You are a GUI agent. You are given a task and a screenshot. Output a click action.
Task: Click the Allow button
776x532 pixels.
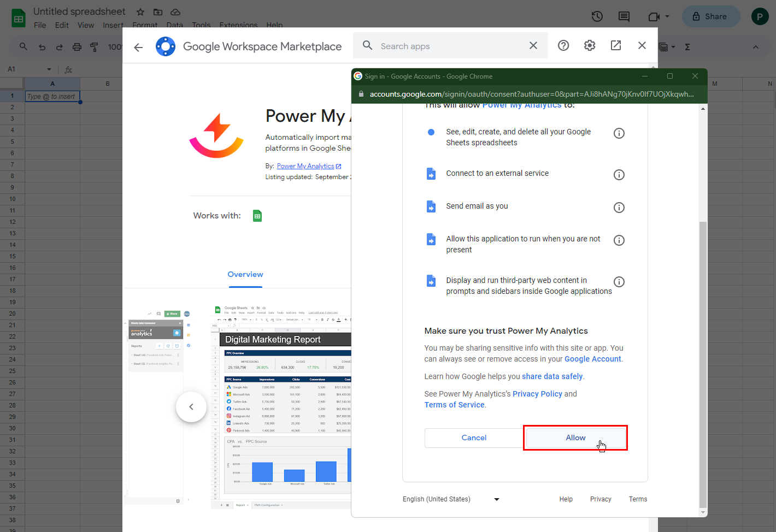click(575, 438)
